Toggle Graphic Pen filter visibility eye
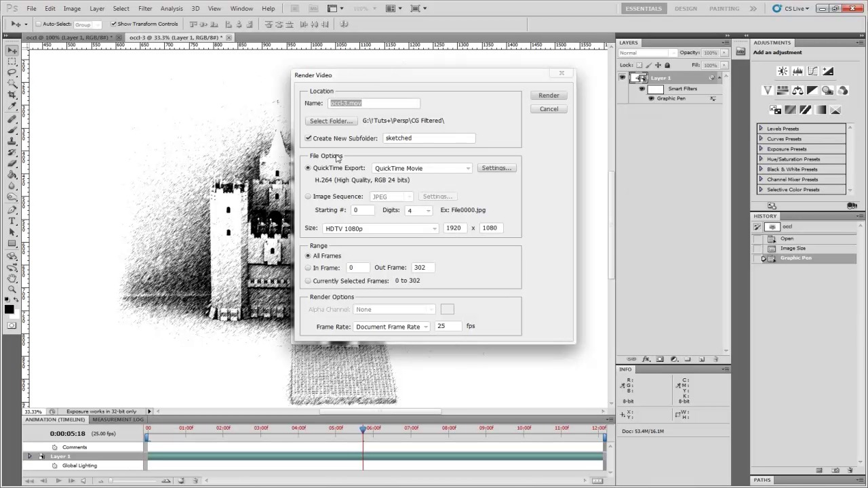The width and height of the screenshot is (868, 488). tap(652, 99)
